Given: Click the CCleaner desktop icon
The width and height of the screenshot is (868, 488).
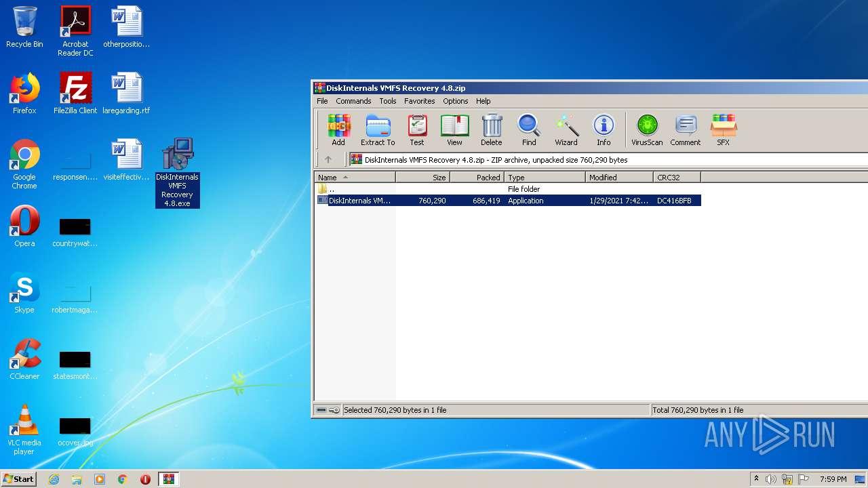Looking at the screenshot, I should (x=24, y=359).
